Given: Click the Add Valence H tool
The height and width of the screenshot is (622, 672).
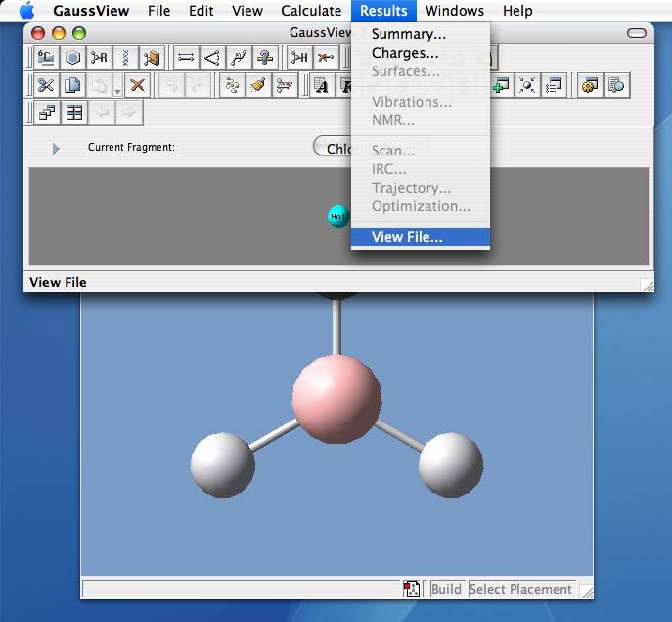Looking at the screenshot, I should pyautogui.click(x=300, y=58).
